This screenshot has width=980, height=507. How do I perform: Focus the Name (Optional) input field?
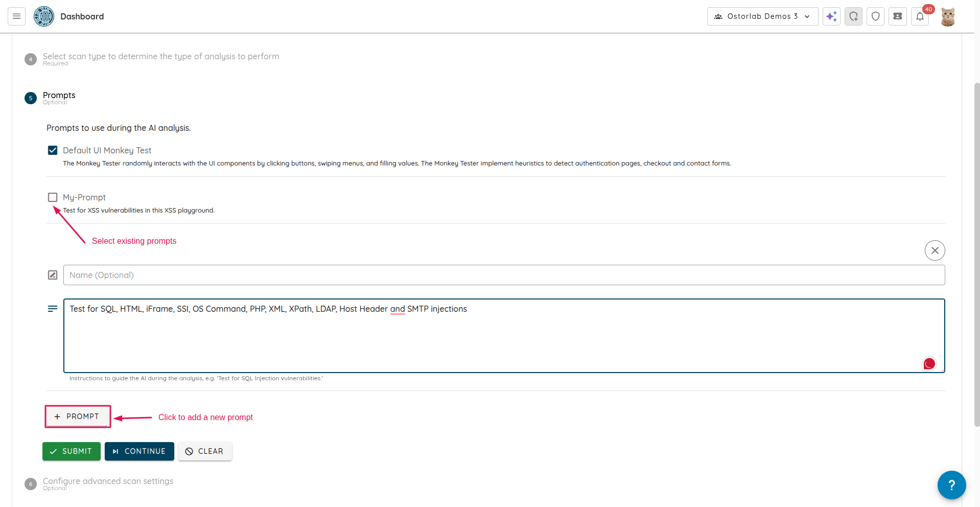tap(503, 275)
